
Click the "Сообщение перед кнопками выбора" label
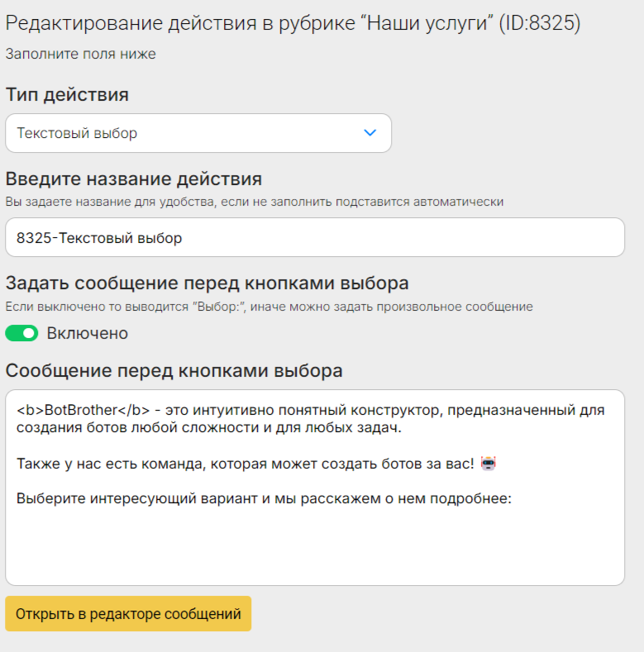[x=174, y=370]
